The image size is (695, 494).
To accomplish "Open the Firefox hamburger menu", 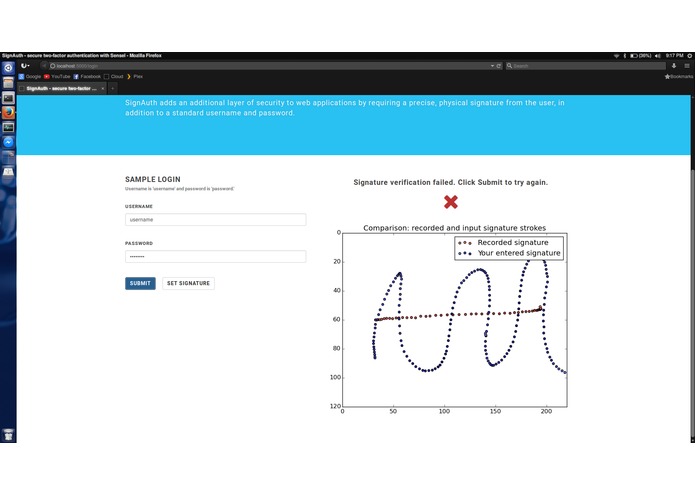I will (687, 66).
